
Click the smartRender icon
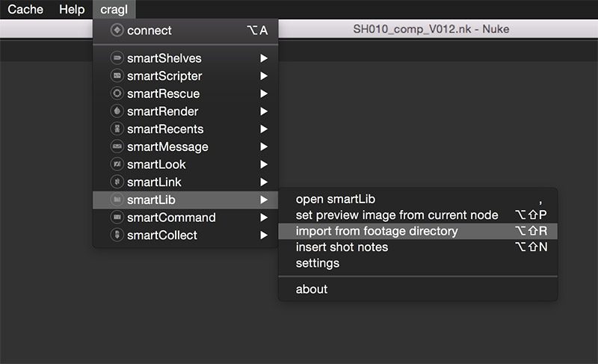[x=116, y=111]
